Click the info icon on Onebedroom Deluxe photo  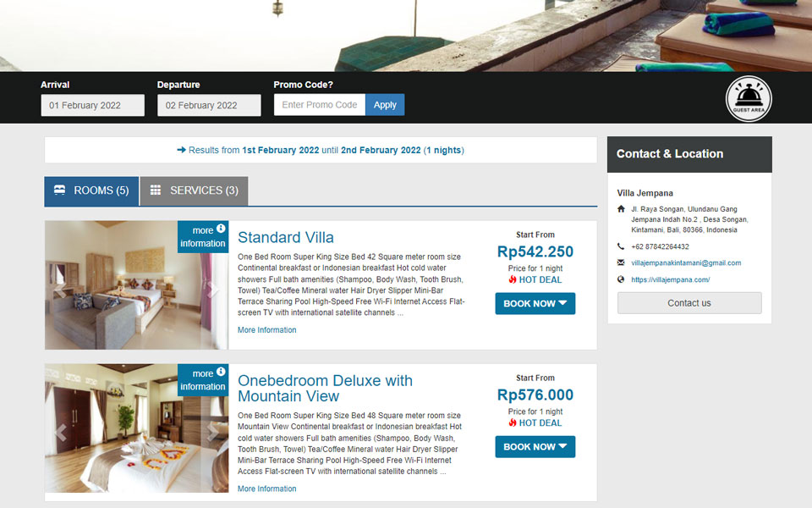pyautogui.click(x=221, y=371)
